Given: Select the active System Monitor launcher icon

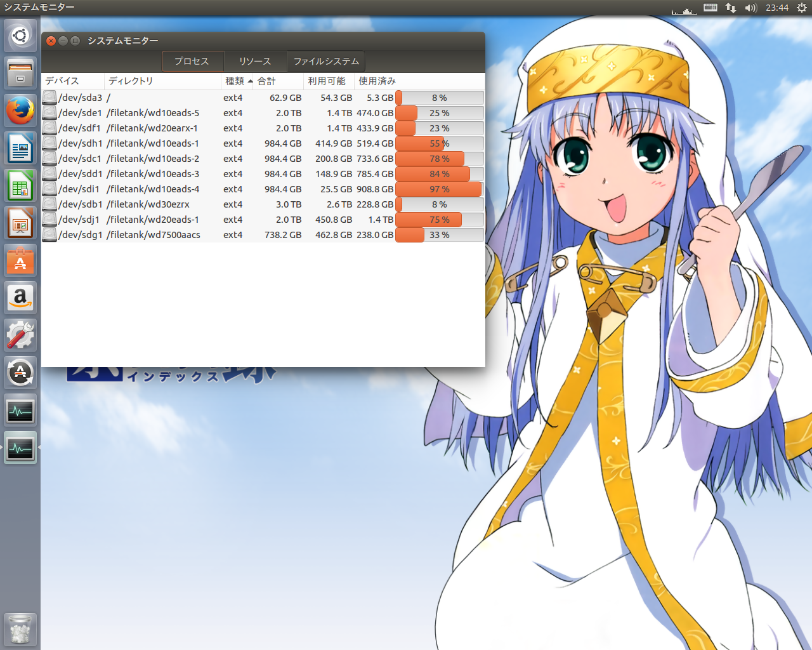Looking at the screenshot, I should [20, 448].
